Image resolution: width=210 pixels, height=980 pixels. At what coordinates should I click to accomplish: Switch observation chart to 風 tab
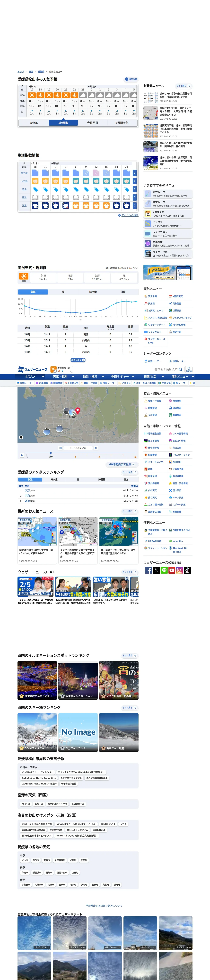[x=63, y=292]
